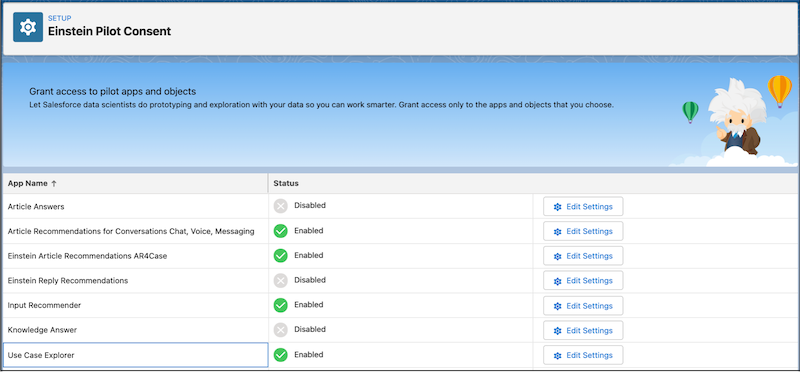Click the 'Let Salesforce data scientists' description text
The width and height of the screenshot is (800, 372).
321,105
